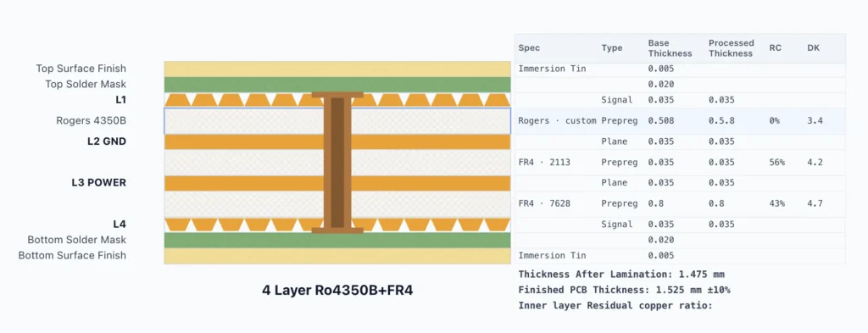Viewport: 868px width, 333px height.
Task: Select 0.005 in the bottom Immersion Tin row
Action: (661, 256)
